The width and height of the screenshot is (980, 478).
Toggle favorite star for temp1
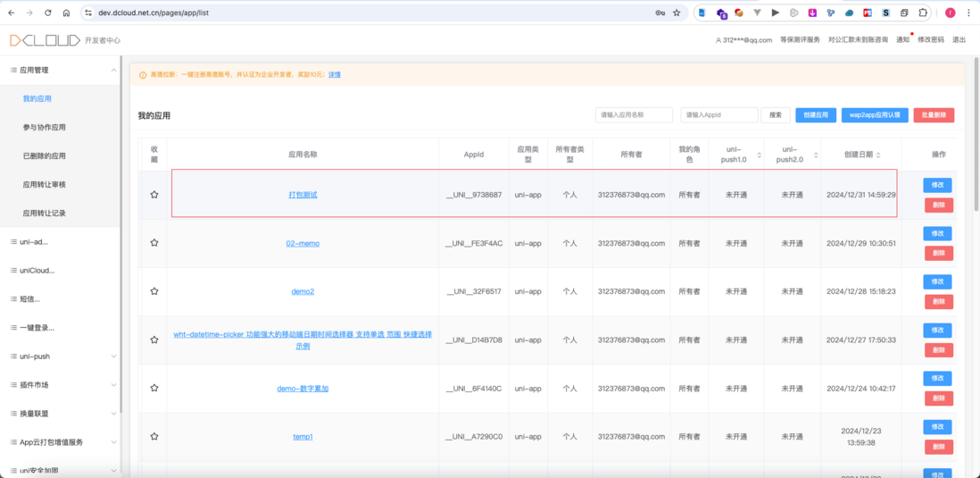click(154, 436)
